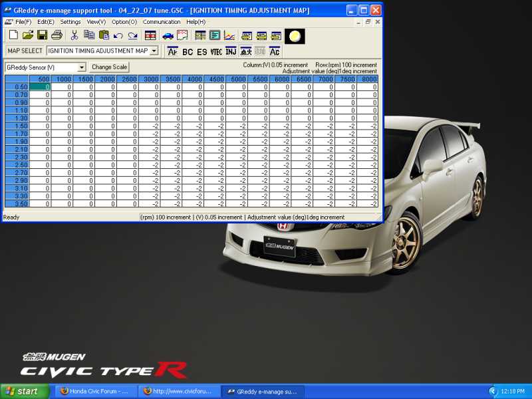
Task: Select the INJ injector map icon
Action: (x=231, y=51)
